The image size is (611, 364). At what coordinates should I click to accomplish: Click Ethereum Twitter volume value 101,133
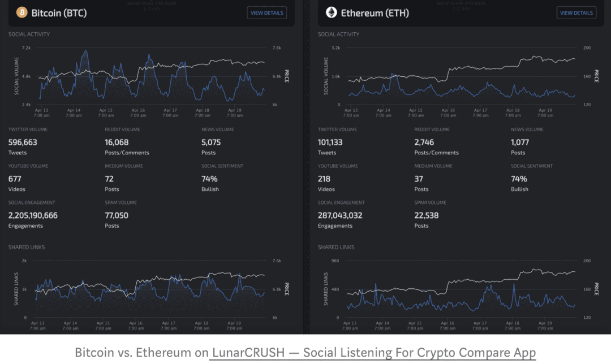330,142
